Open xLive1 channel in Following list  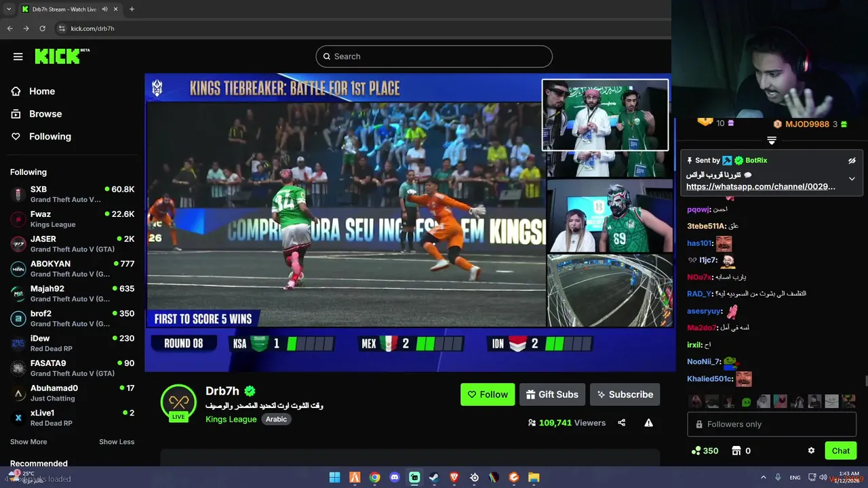[72, 418]
